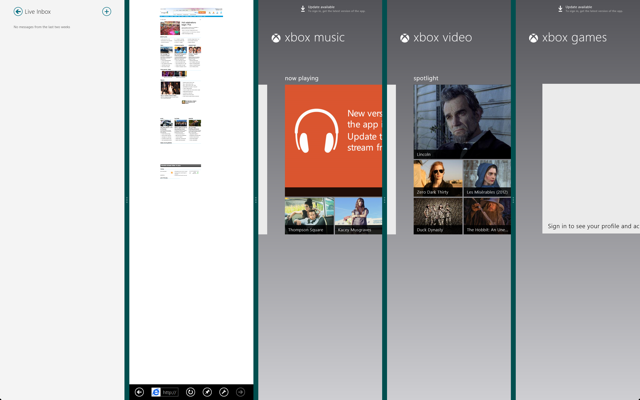This screenshot has width=640, height=400.
Task: Click the Live Inbox title
Action: click(x=38, y=12)
